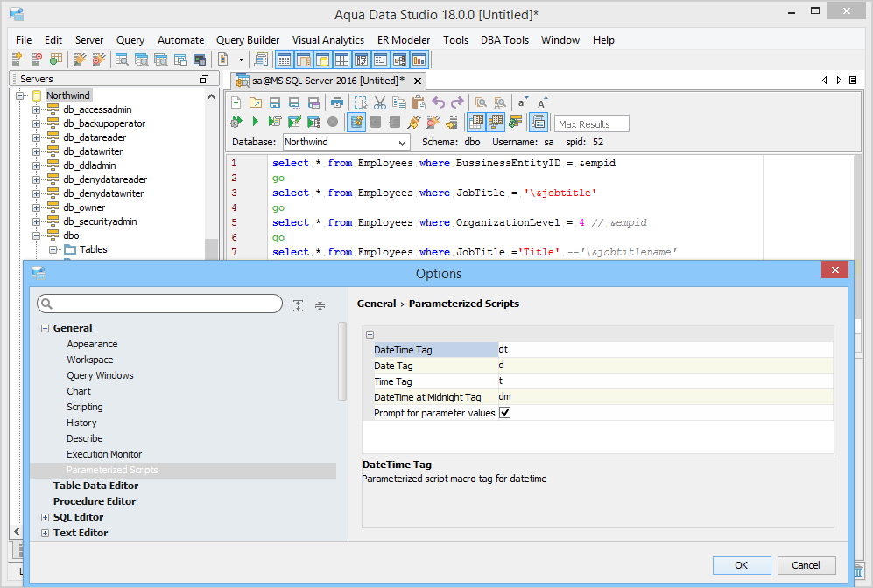Expand the Text Editor options category

[x=46, y=534]
